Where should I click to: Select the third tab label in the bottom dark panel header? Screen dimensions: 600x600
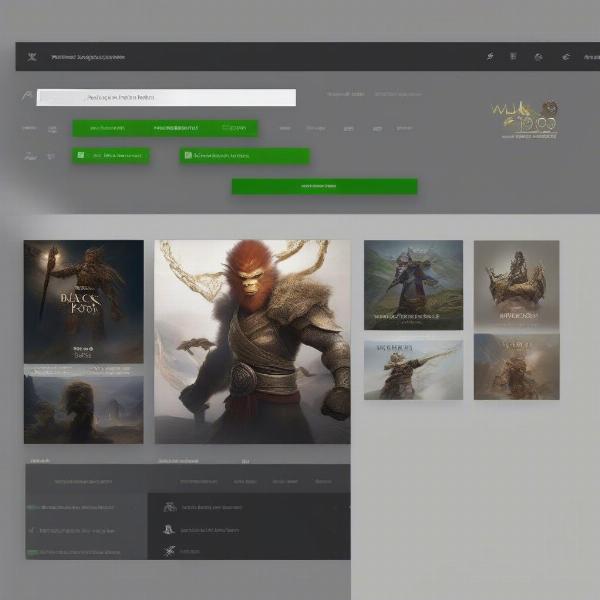tap(285, 481)
